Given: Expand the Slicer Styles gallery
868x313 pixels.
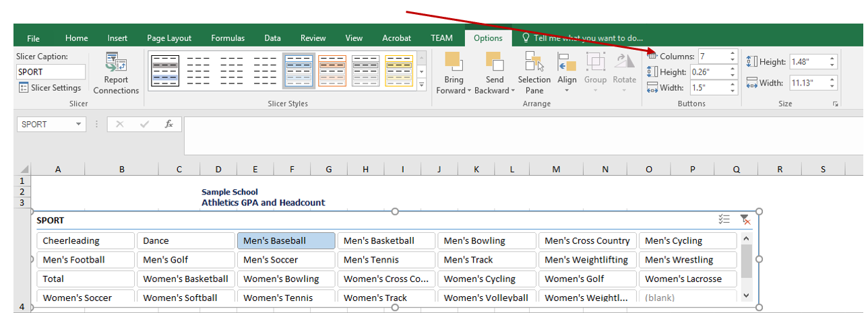Looking at the screenshot, I should tap(422, 85).
